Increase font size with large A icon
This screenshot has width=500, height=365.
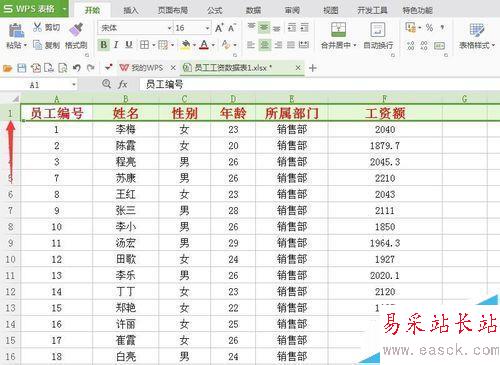[219, 28]
